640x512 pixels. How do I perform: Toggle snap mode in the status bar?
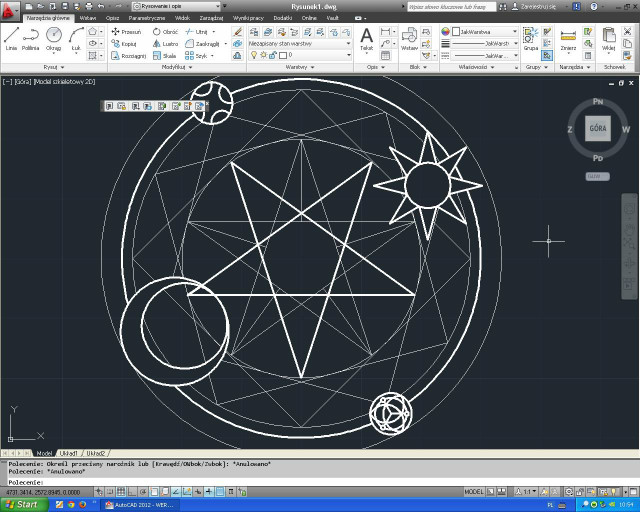(110, 492)
